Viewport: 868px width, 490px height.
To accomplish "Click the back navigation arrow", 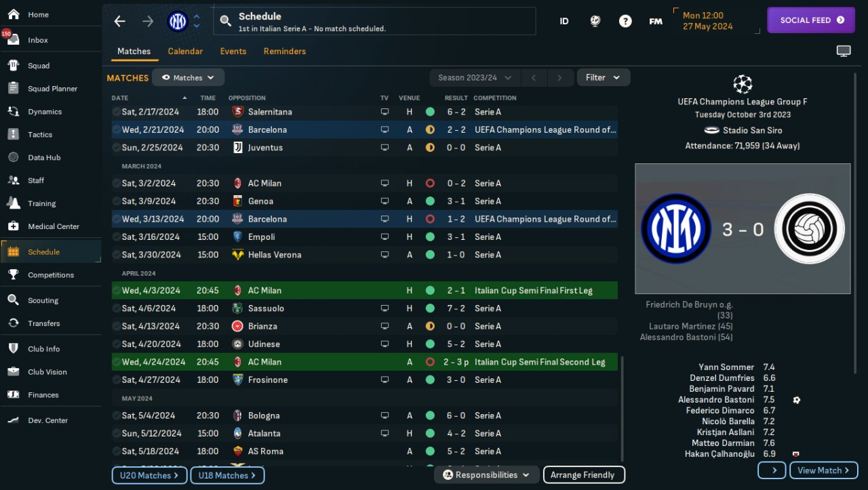I will click(x=120, y=21).
